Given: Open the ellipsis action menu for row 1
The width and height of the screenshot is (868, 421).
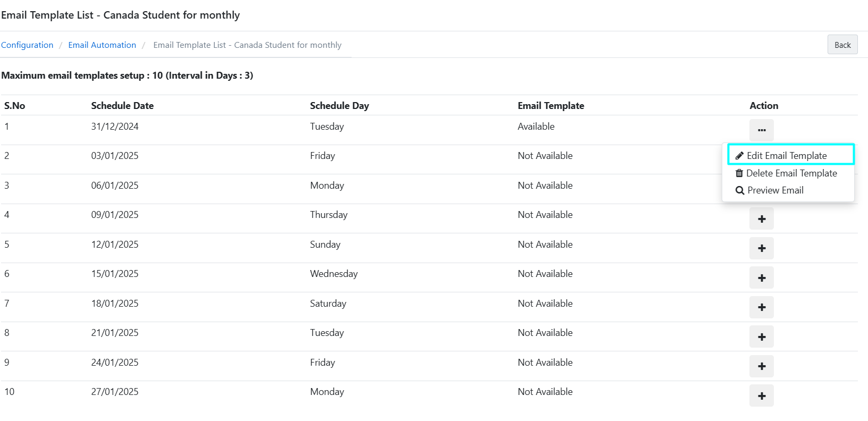Looking at the screenshot, I should (762, 130).
